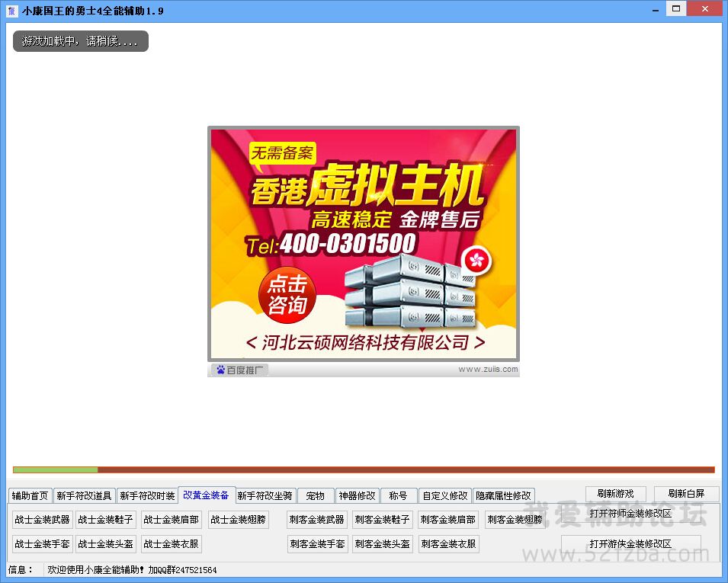This screenshot has height=583, width=728.
Task: Switch to the 宠物 tab
Action: pyautogui.click(x=316, y=495)
